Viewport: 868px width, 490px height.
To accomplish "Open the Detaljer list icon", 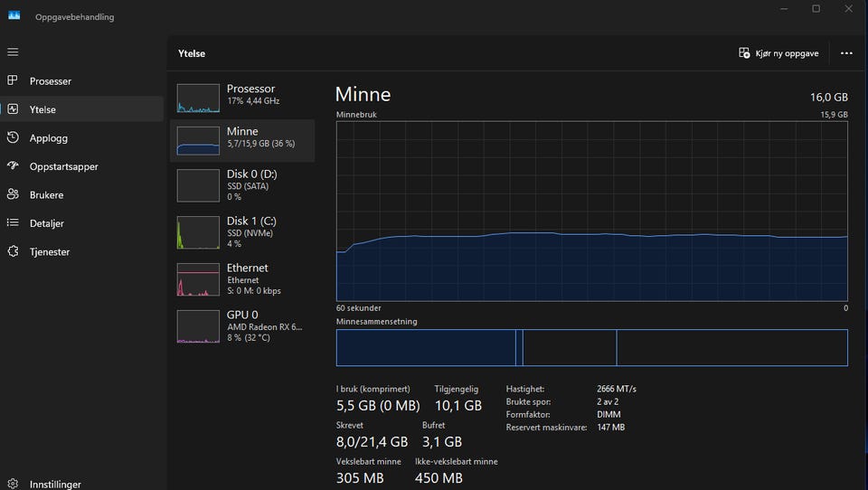I will (13, 223).
